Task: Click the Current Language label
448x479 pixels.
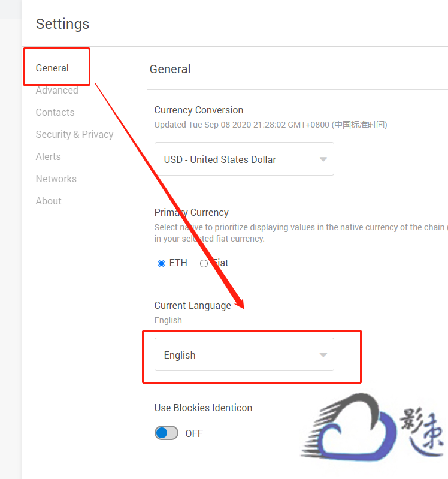Action: click(192, 305)
